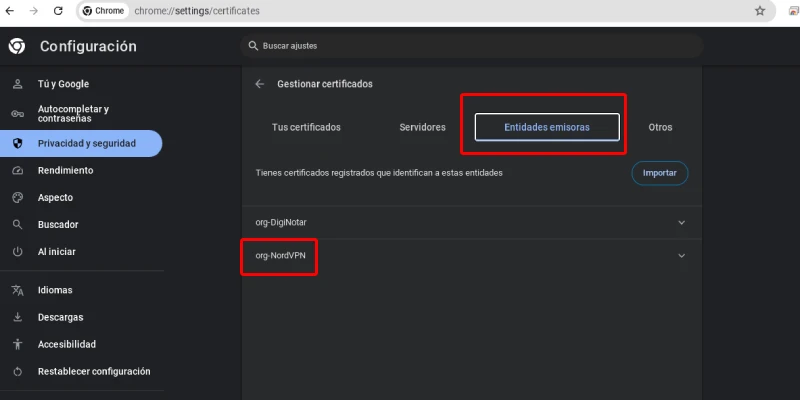
Task: Select Privacidad y seguridad in sidebar
Action: [x=82, y=143]
